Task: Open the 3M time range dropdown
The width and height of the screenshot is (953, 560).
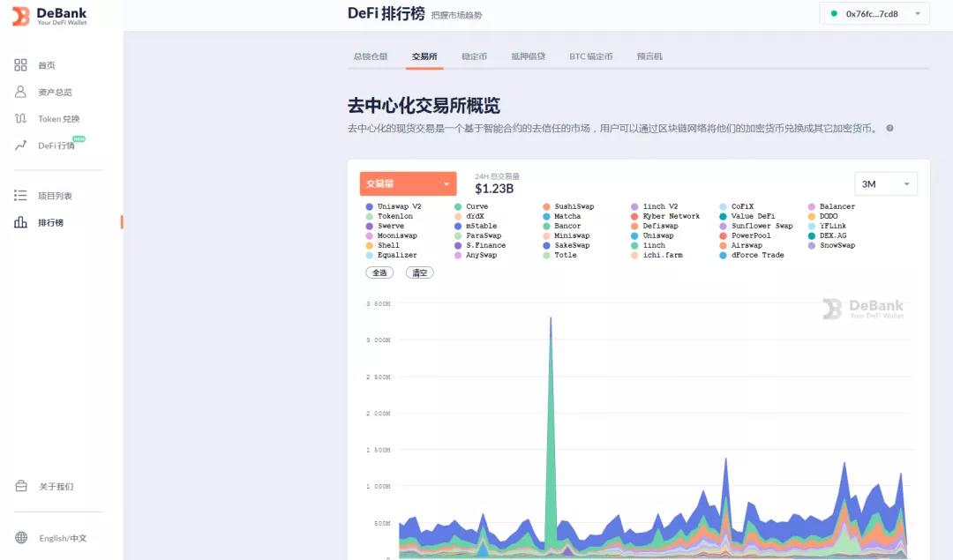Action: 885,183
